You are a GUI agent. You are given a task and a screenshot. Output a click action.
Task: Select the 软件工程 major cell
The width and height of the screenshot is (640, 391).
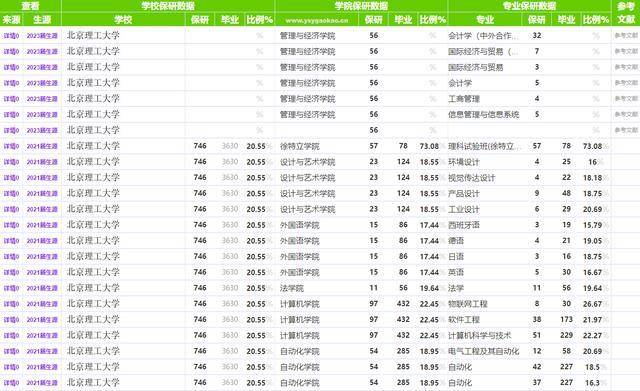464,320
